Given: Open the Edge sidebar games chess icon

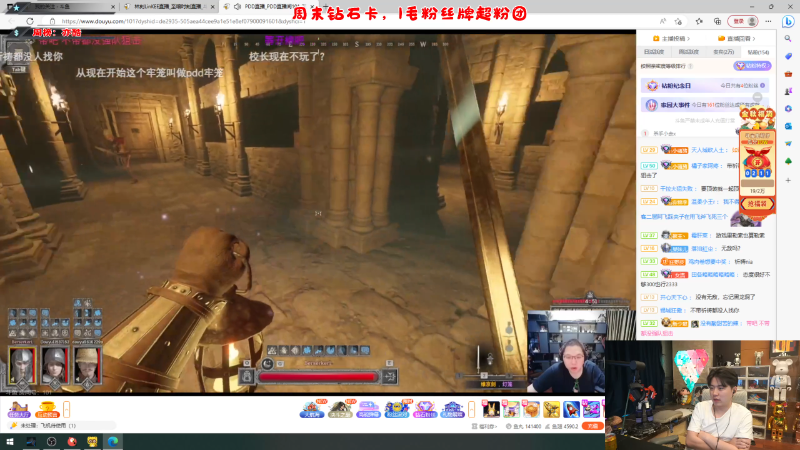Looking at the screenshot, I should 788,91.
